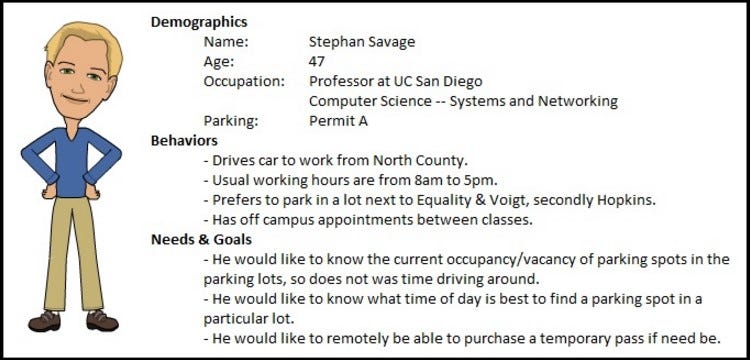Viewport: 750px width, 360px height.
Task: Click the avatar's blonde hair
Action: pos(84,43)
